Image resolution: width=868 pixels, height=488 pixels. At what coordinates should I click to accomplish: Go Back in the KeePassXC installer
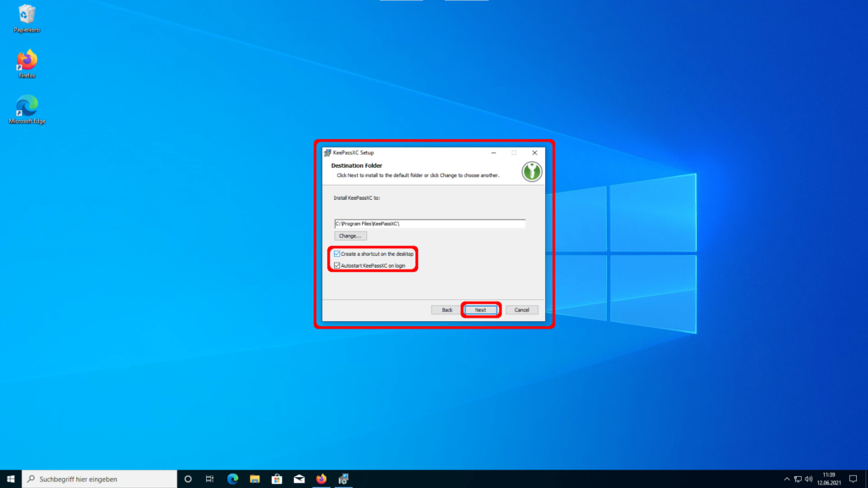point(447,310)
